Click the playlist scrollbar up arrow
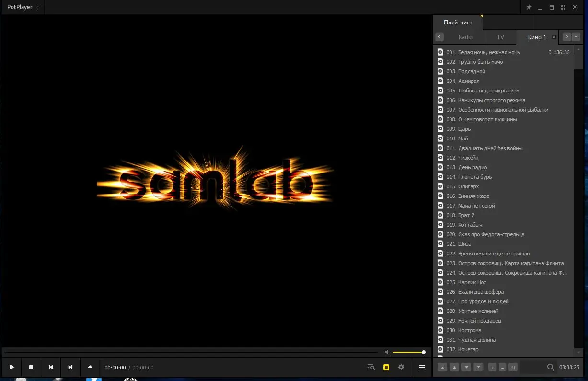Viewport: 588px width, 381px height. (x=579, y=49)
